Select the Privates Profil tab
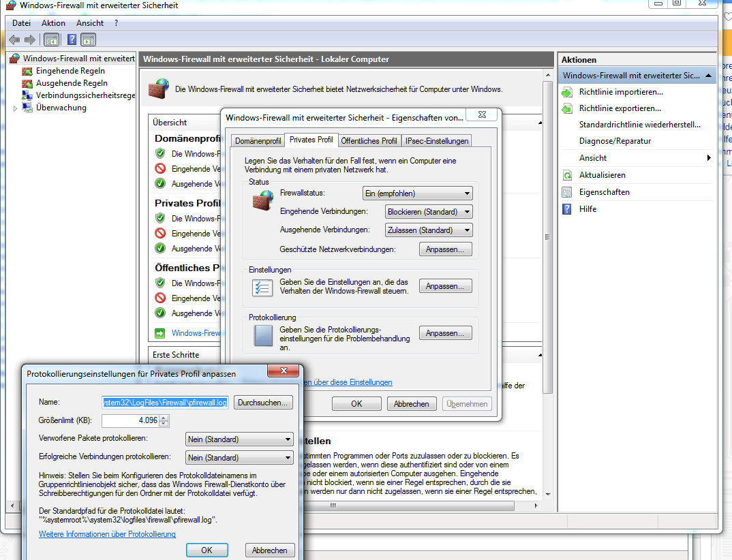This screenshot has height=560, width=732. pos(311,140)
